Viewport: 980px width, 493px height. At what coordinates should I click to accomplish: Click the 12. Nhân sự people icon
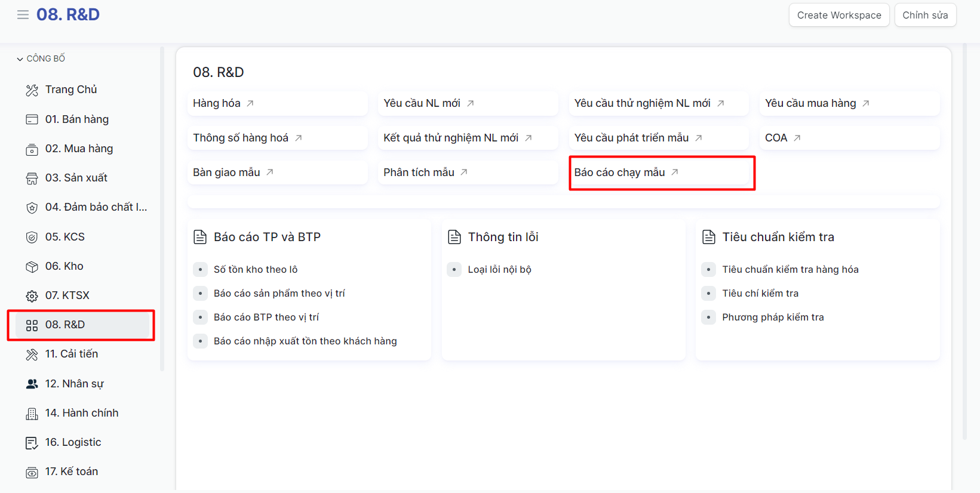pyautogui.click(x=32, y=384)
